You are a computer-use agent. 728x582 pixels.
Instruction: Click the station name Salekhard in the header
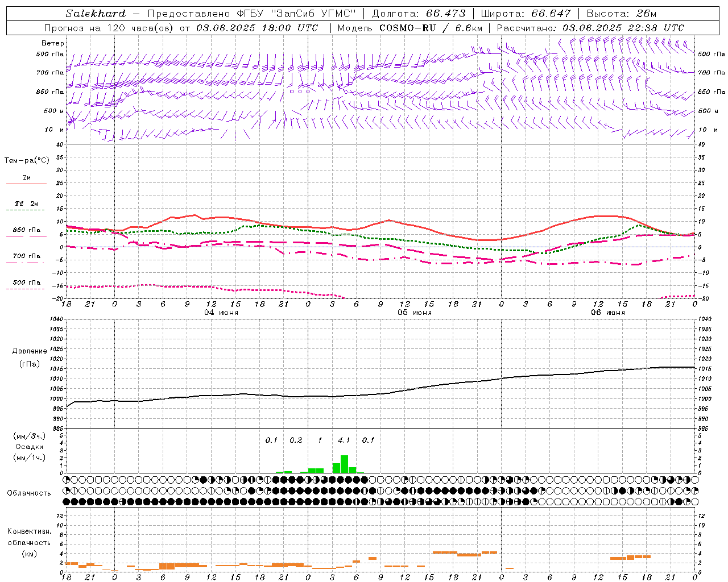tap(95, 14)
